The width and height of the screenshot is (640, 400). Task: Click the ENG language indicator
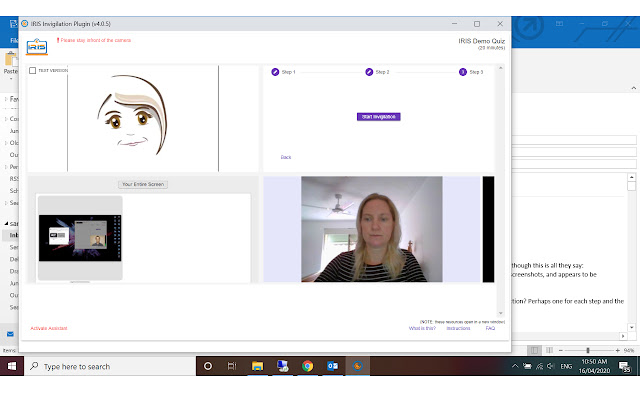tap(566, 367)
